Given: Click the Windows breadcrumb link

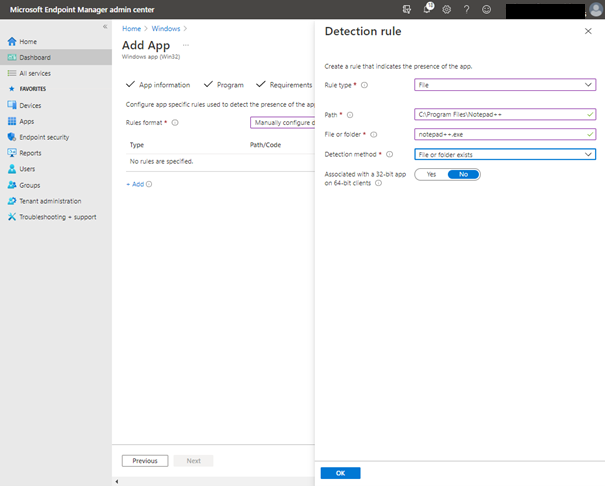Looking at the screenshot, I should click(x=166, y=29).
